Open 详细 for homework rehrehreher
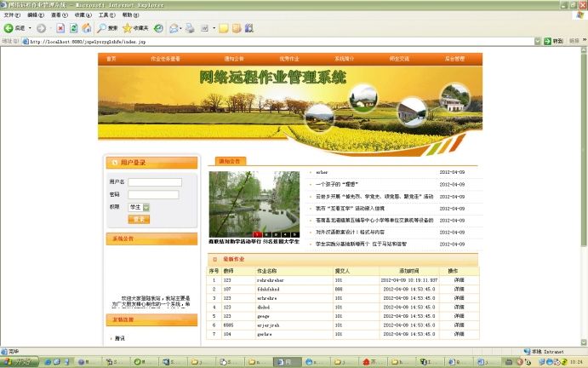Image resolution: width=588 pixels, height=368 pixels. [x=459, y=280]
